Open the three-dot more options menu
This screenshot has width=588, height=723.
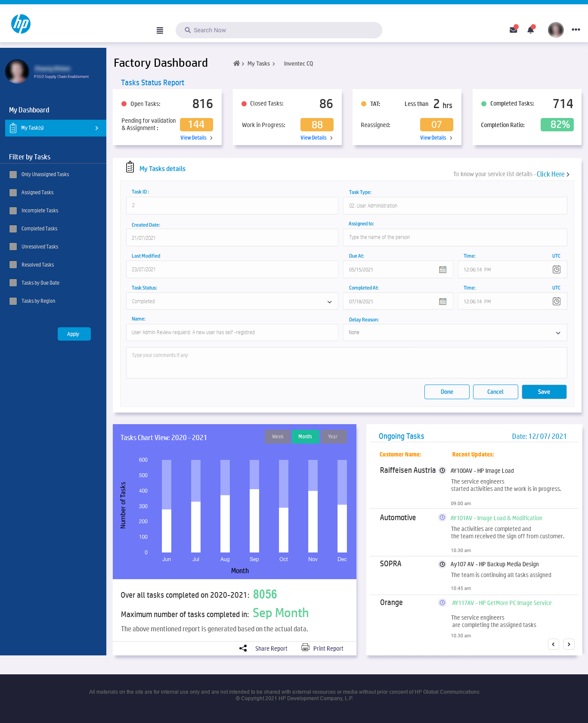(x=576, y=30)
